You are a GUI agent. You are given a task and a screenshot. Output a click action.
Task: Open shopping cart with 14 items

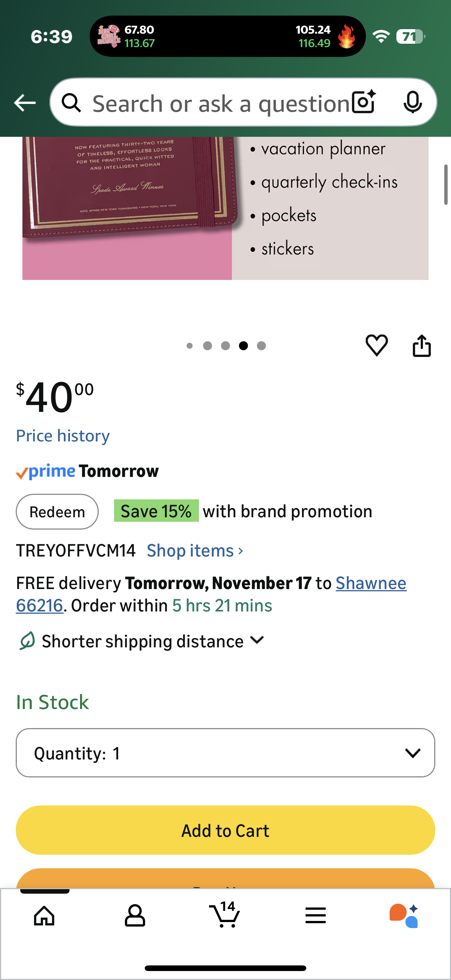(x=225, y=915)
